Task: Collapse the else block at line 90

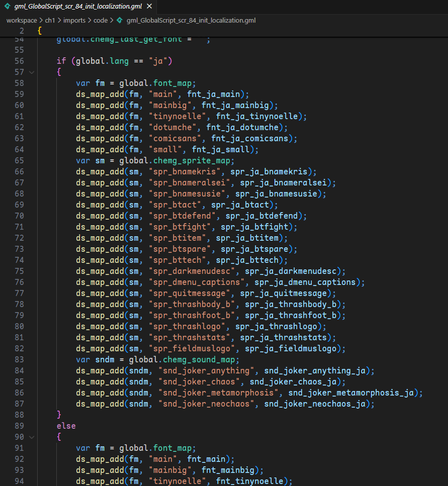Action: (32, 437)
